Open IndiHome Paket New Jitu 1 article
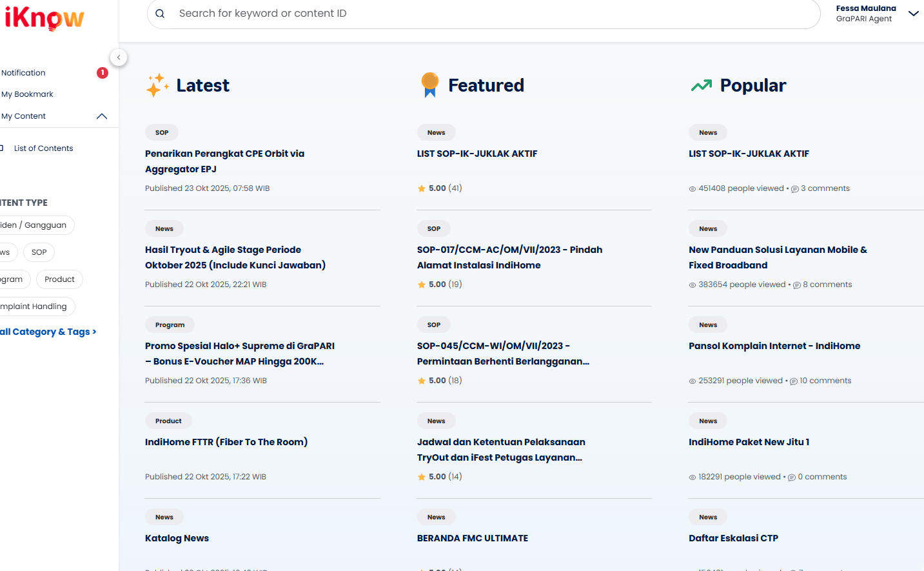Viewport: 924px width, 571px height. tap(749, 442)
